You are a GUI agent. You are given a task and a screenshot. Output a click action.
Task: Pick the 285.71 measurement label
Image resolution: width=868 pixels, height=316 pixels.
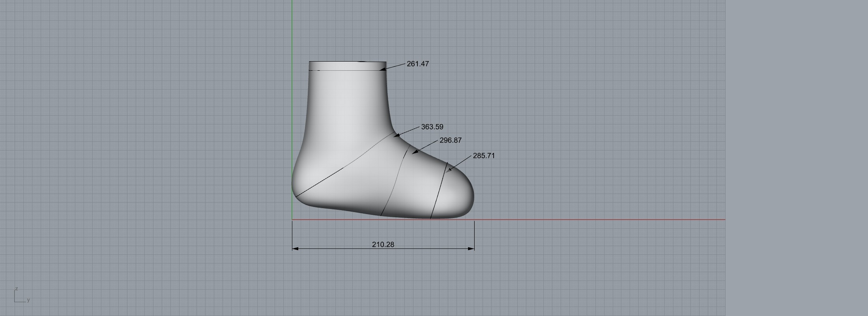coord(483,156)
